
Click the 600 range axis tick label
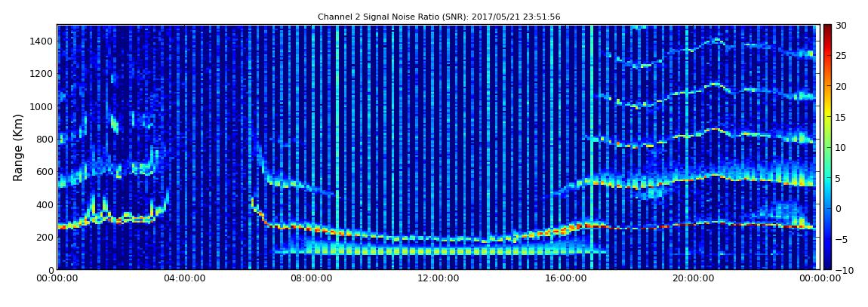coord(45,171)
